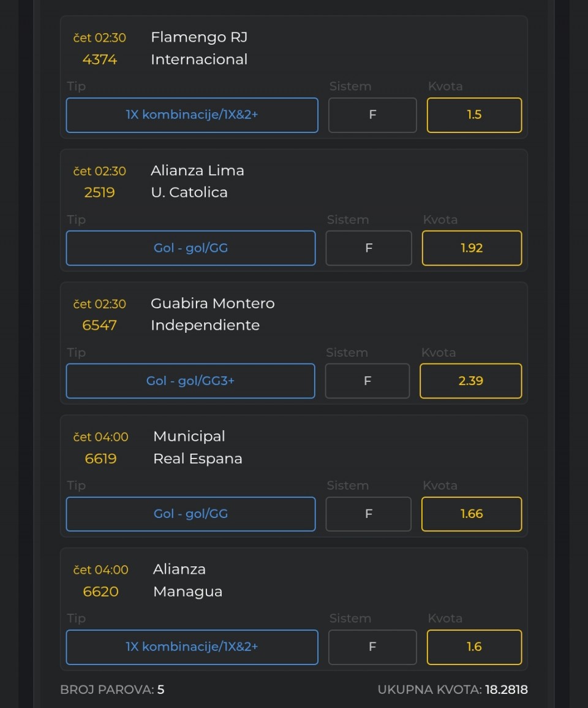Screen dimensions: 588x708
Task: Select the Gol - gol/GG3+ tip box
Action: coord(190,381)
